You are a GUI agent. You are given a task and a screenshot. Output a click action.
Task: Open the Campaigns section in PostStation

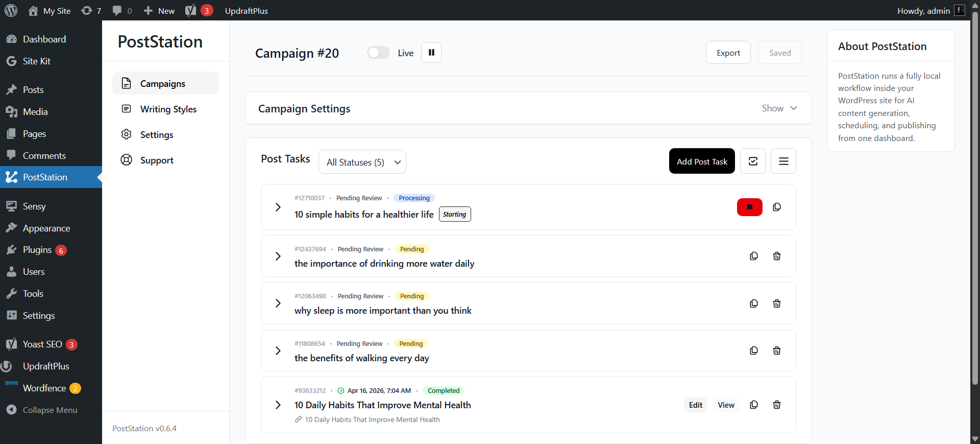165,83
